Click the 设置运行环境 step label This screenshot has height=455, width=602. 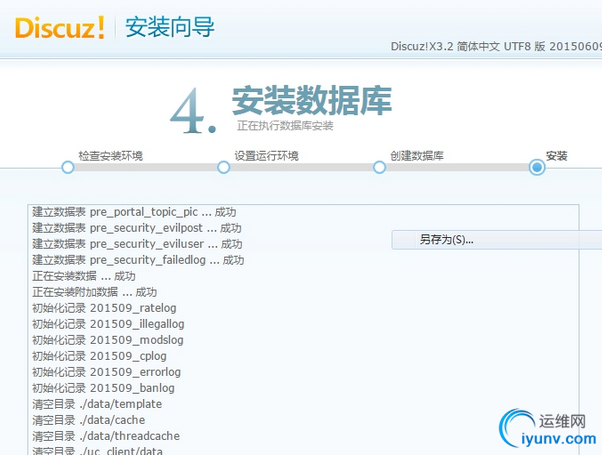point(266,156)
